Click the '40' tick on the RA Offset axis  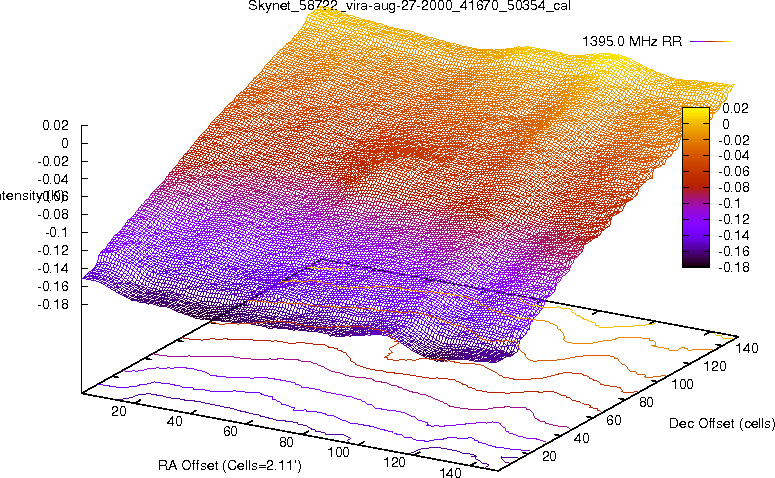pyautogui.click(x=175, y=422)
